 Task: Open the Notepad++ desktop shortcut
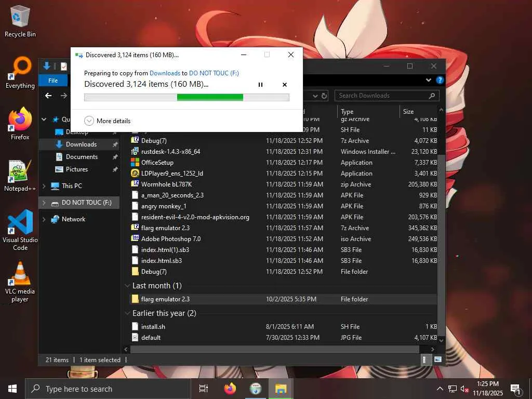tap(20, 176)
